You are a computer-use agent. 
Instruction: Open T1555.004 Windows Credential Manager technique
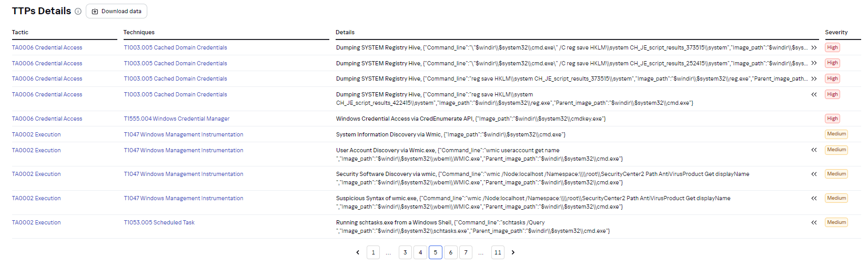point(176,119)
